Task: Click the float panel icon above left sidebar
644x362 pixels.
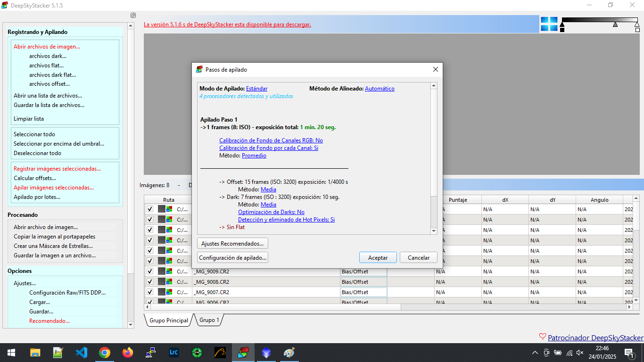Action: pyautogui.click(x=133, y=16)
